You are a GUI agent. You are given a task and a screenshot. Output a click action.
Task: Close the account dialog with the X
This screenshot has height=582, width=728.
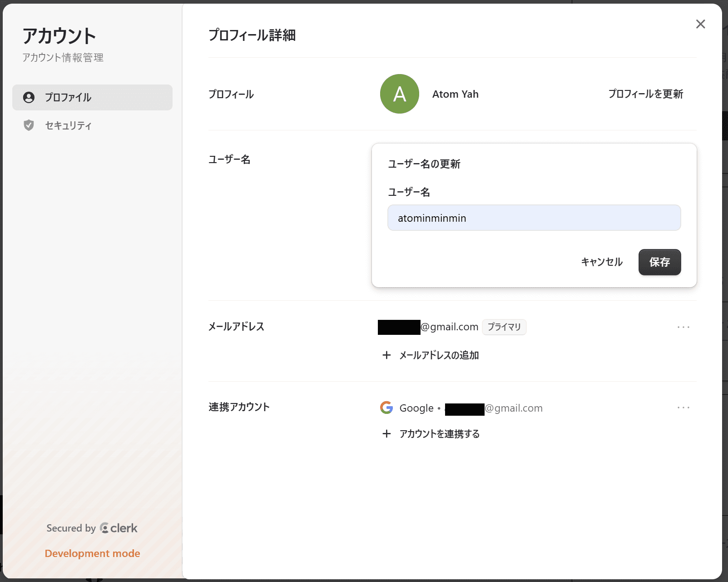pyautogui.click(x=700, y=24)
